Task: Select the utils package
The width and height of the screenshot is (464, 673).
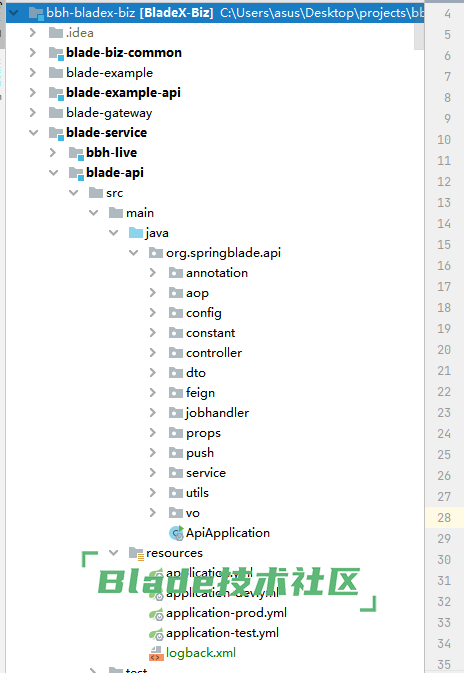Action: pyautogui.click(x=197, y=493)
